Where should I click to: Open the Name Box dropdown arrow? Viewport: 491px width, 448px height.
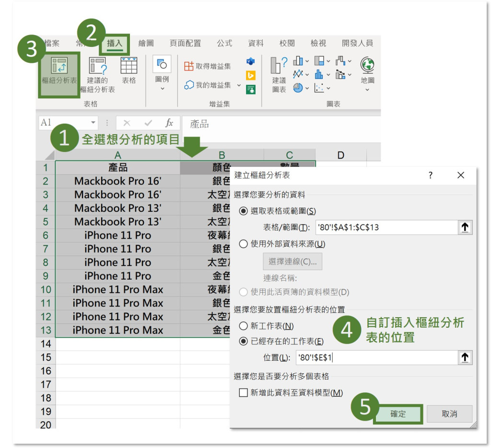pyautogui.click(x=93, y=122)
